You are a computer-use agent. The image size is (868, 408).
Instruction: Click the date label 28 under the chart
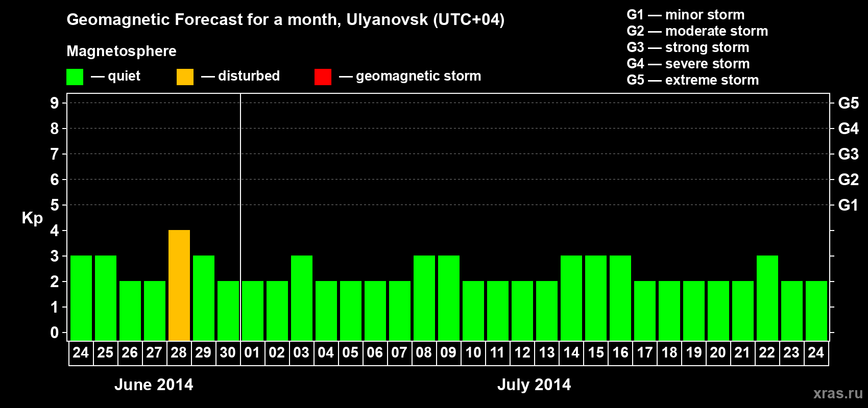[179, 352]
